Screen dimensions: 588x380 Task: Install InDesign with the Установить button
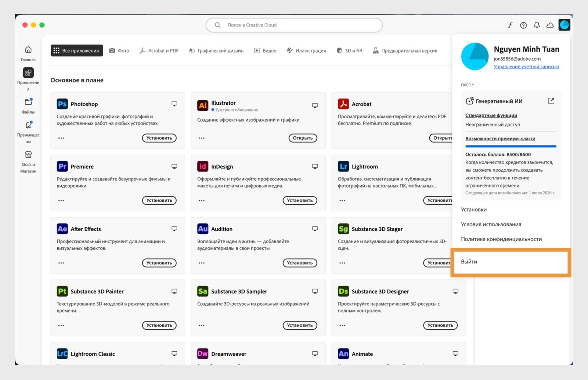(x=300, y=201)
